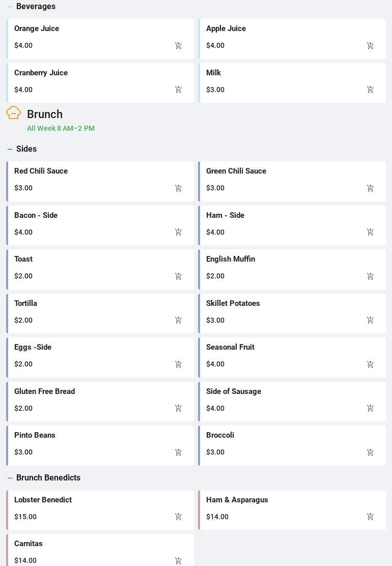Add Ham & Asparagus to cart

coord(370,517)
